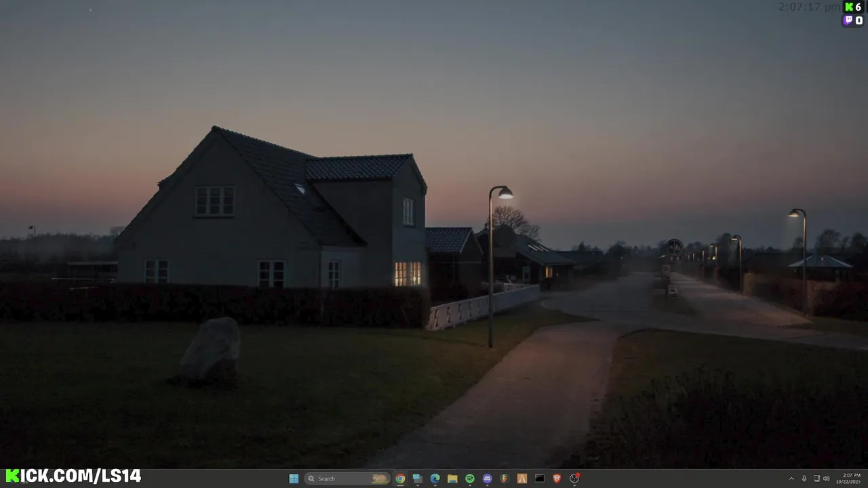Open the network status tray icon
The image size is (868, 488).
pyautogui.click(x=816, y=479)
